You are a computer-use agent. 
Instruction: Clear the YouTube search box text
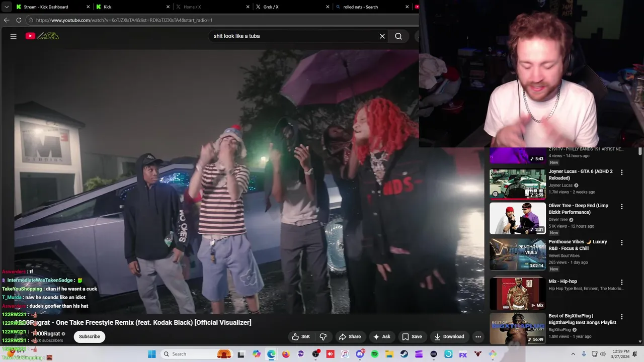point(382,36)
